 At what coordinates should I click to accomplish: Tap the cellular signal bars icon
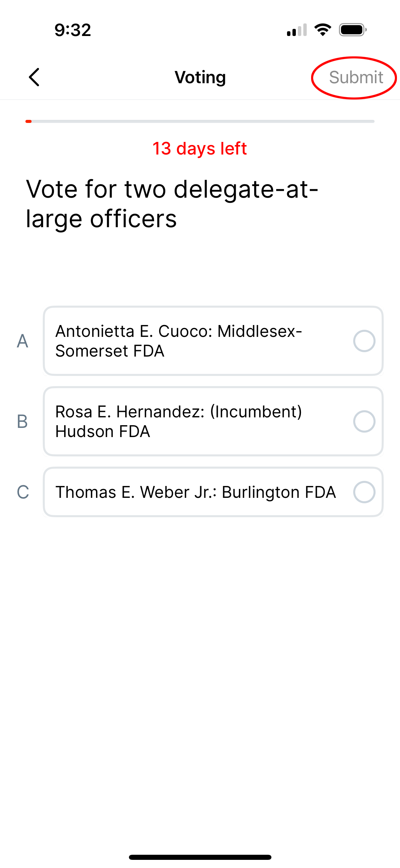pyautogui.click(x=297, y=30)
